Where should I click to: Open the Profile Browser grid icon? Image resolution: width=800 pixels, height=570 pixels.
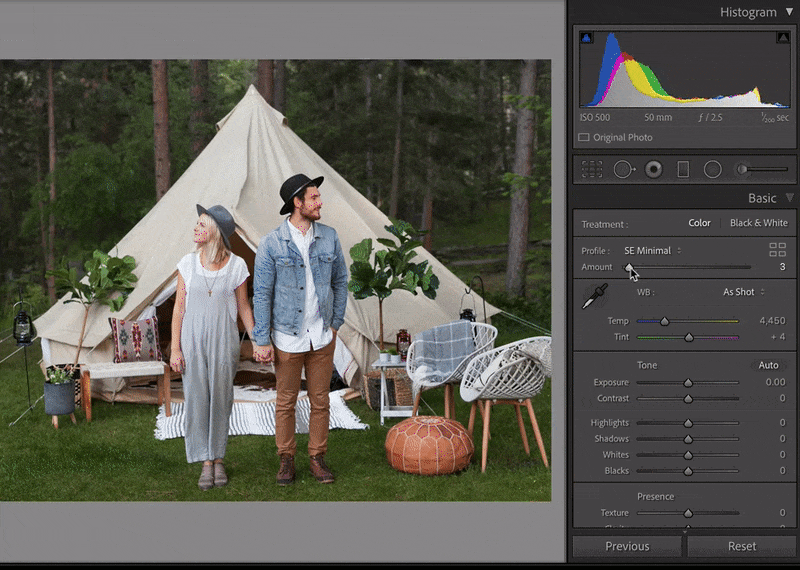point(777,250)
